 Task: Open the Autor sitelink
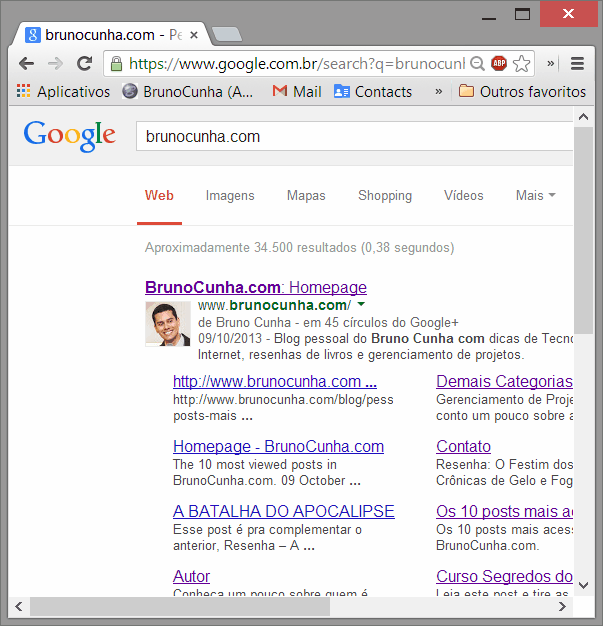[191, 576]
